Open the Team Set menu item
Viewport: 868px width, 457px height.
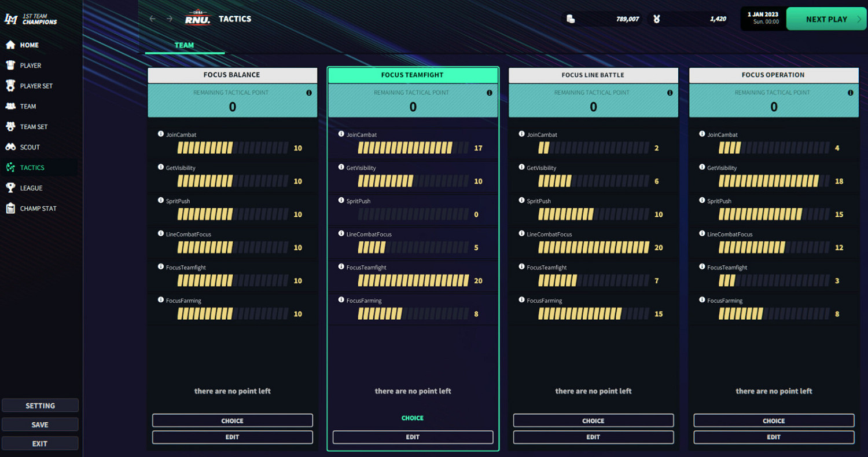coord(34,127)
